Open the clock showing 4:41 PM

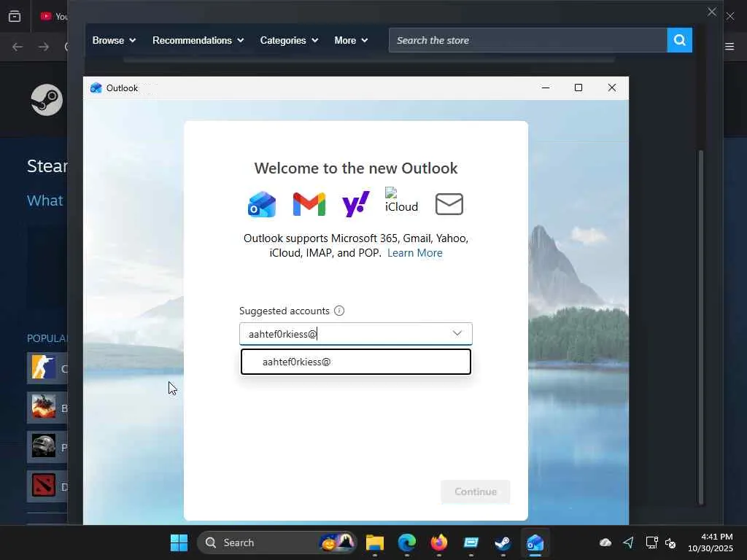click(x=710, y=542)
